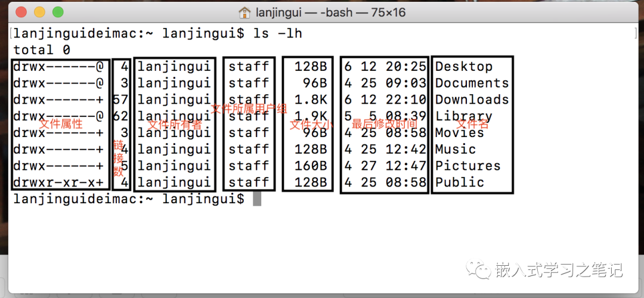Click owner "lanjingui" in the Movies row
This screenshot has width=644, height=298.
[x=174, y=132]
